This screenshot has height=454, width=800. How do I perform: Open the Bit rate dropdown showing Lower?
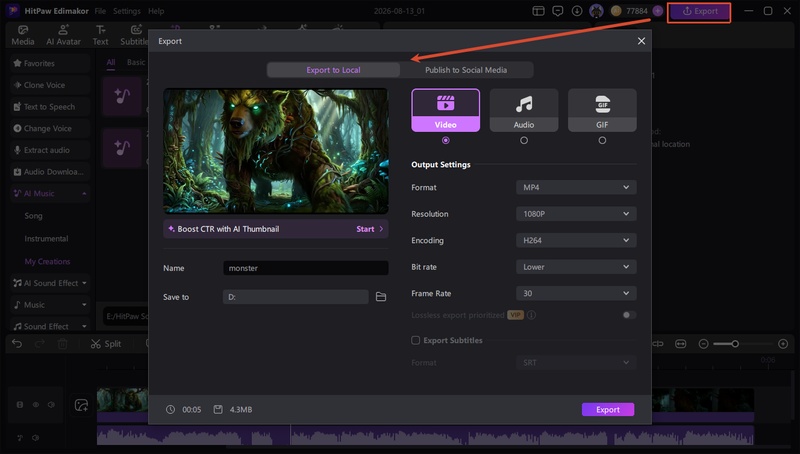click(576, 267)
